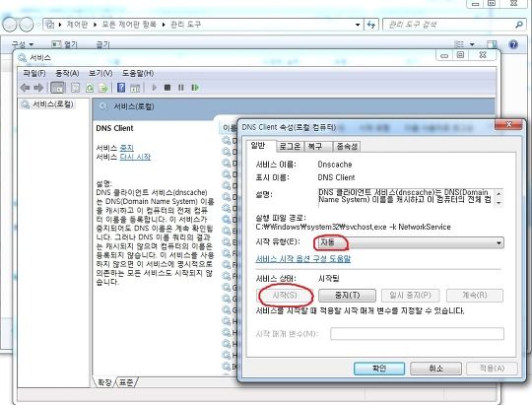
Task: Toggle the console tree icon in Services toolbar
Action: pyautogui.click(x=58, y=88)
